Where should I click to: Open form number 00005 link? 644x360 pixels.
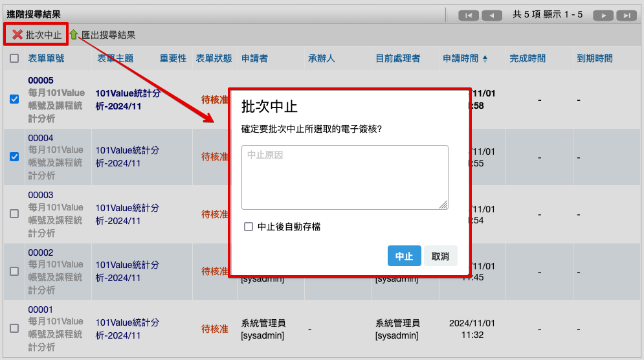tap(41, 80)
